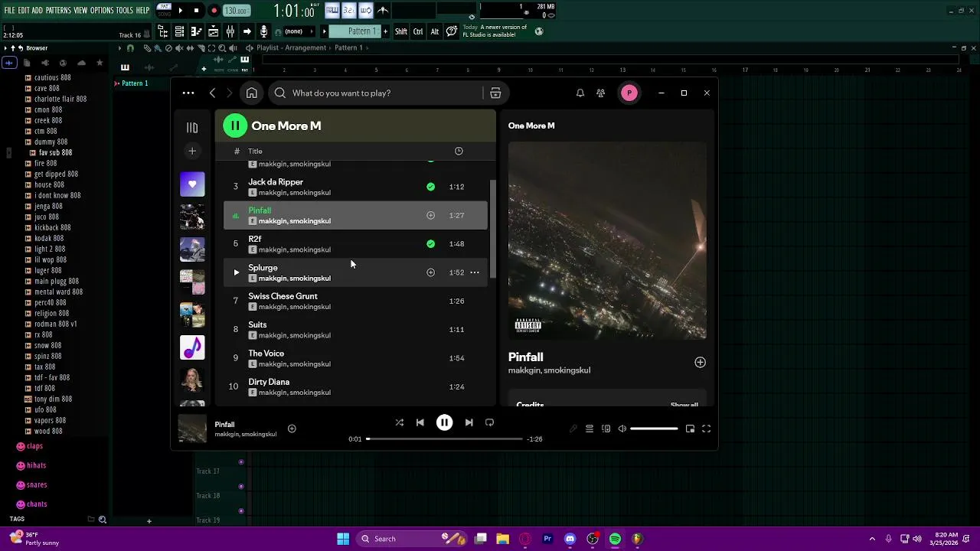Enter Spotify full screen mode
Image resolution: width=980 pixels, height=551 pixels.
tap(706, 429)
